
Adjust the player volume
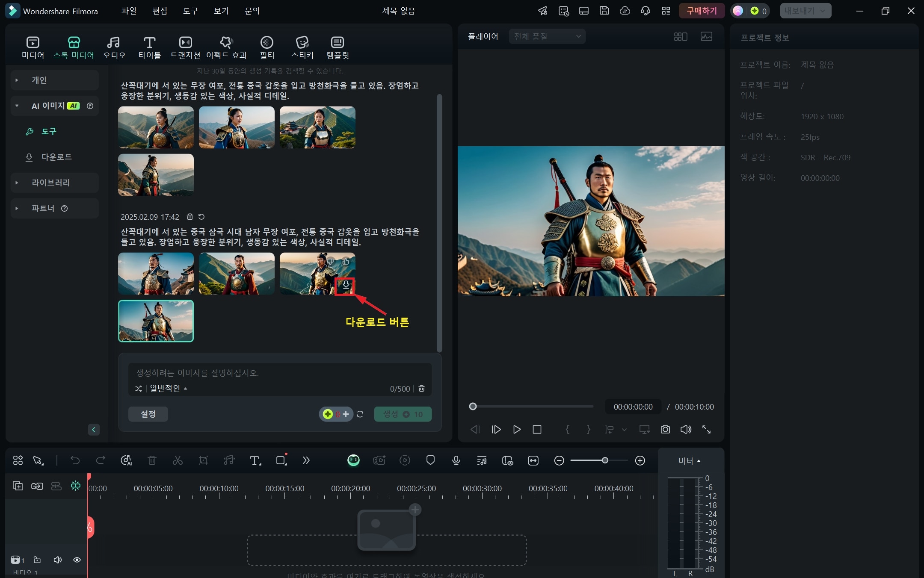point(686,430)
